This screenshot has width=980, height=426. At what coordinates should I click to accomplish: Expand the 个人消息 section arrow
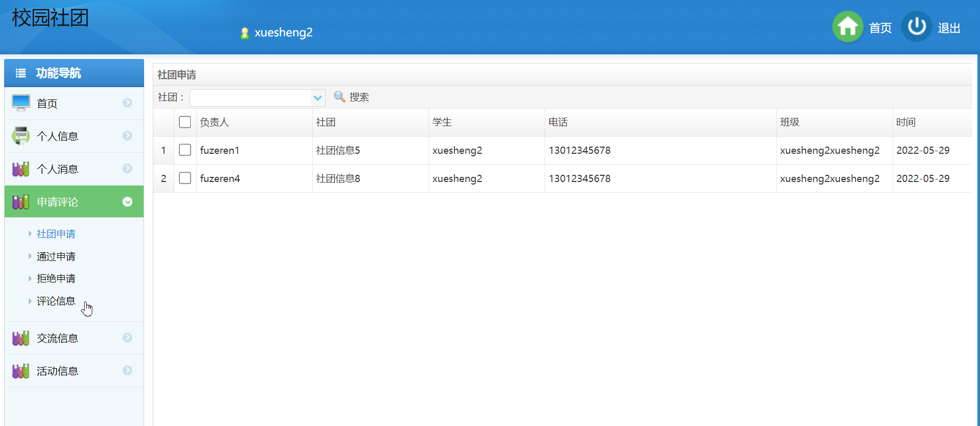128,169
